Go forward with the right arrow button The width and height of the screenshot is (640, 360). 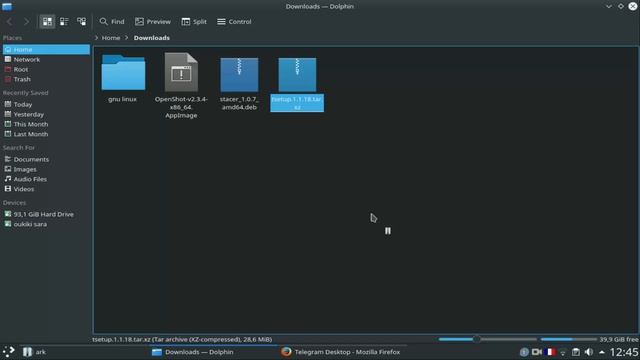[26, 22]
